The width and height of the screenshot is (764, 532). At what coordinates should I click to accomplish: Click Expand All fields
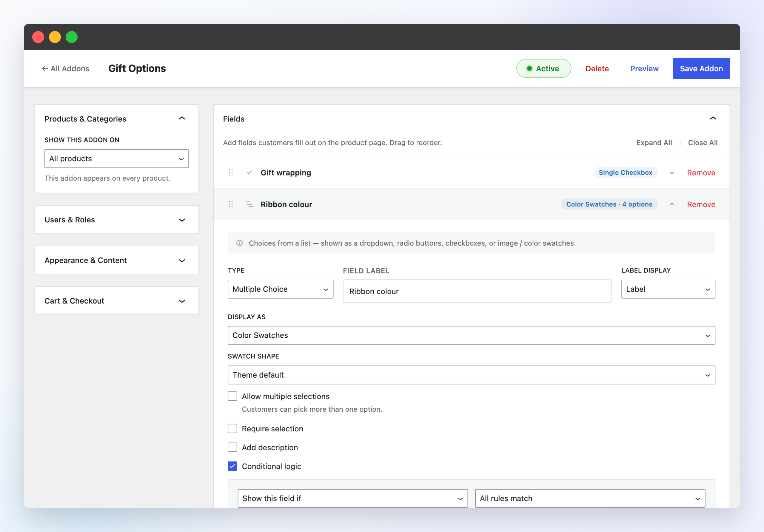(654, 142)
